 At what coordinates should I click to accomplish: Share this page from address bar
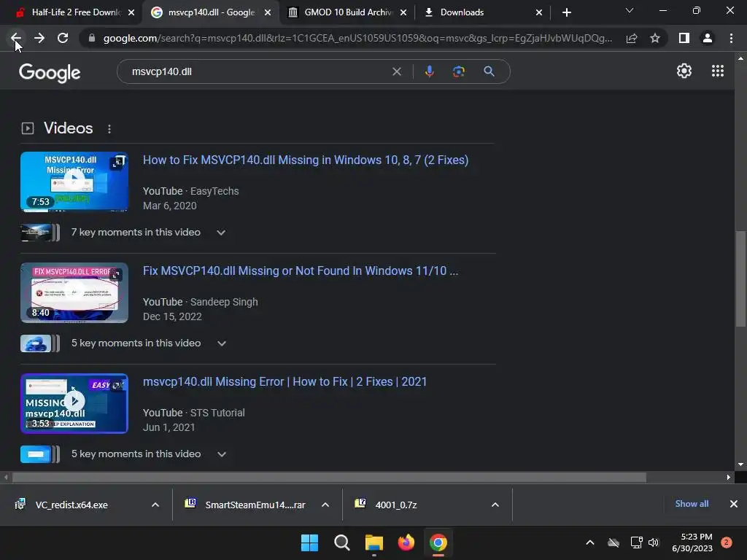click(632, 38)
